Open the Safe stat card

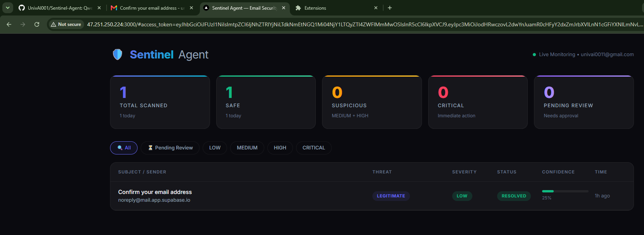pyautogui.click(x=266, y=102)
